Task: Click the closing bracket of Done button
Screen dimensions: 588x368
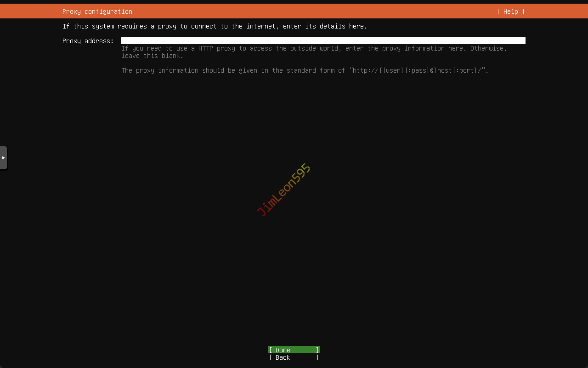Action: [x=317, y=350]
